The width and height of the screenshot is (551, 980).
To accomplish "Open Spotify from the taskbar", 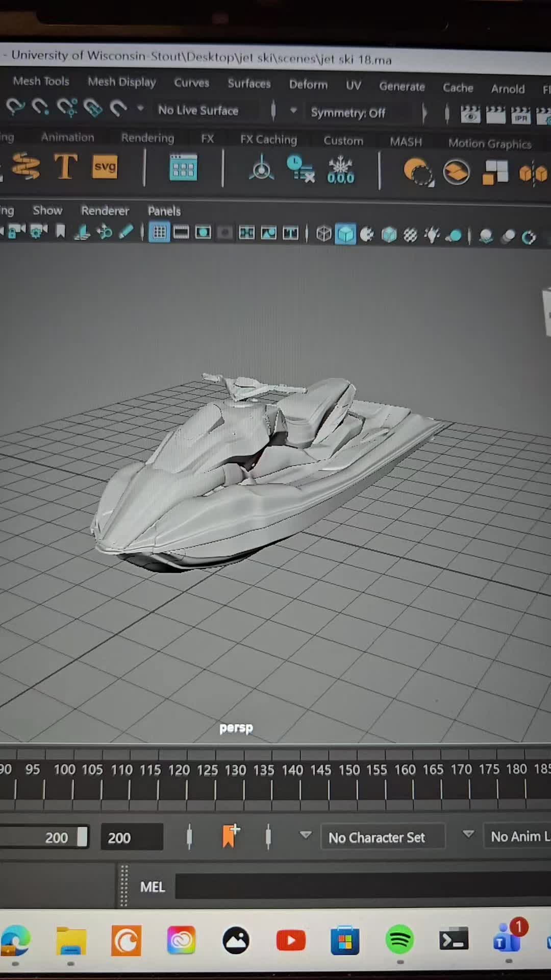I will pyautogui.click(x=399, y=939).
